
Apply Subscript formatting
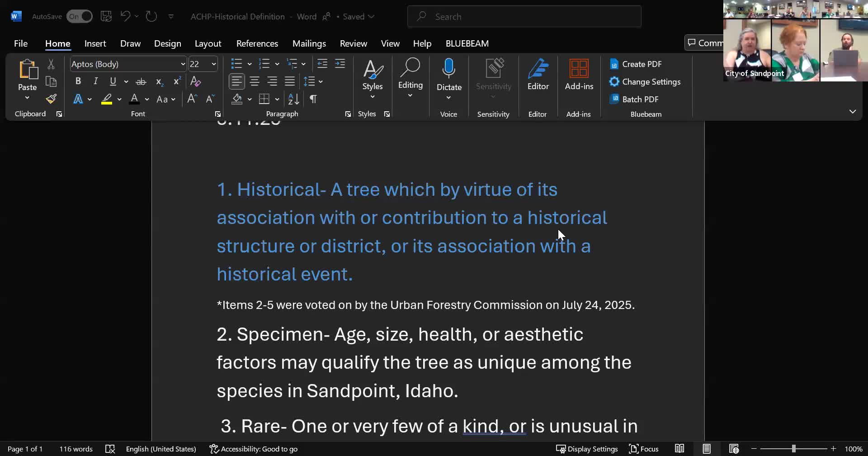coord(159,82)
